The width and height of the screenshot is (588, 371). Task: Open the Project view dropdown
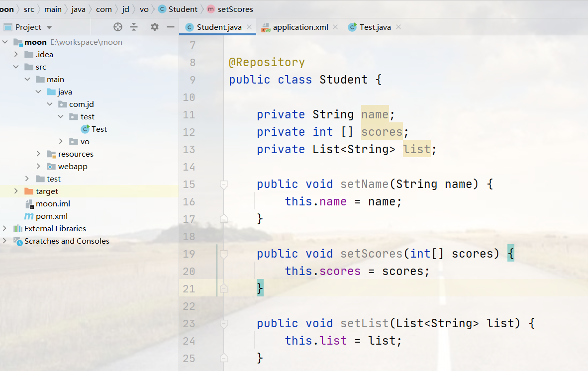coord(49,27)
